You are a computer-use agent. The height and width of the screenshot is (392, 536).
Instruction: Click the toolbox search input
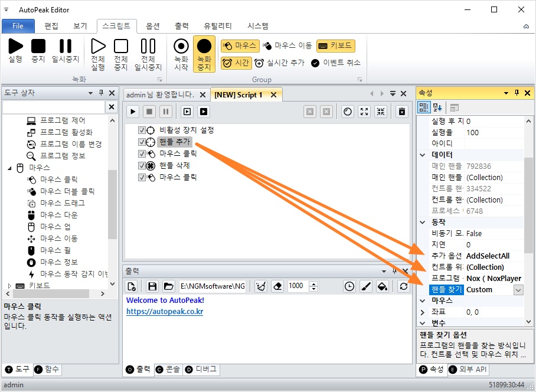tap(54, 107)
